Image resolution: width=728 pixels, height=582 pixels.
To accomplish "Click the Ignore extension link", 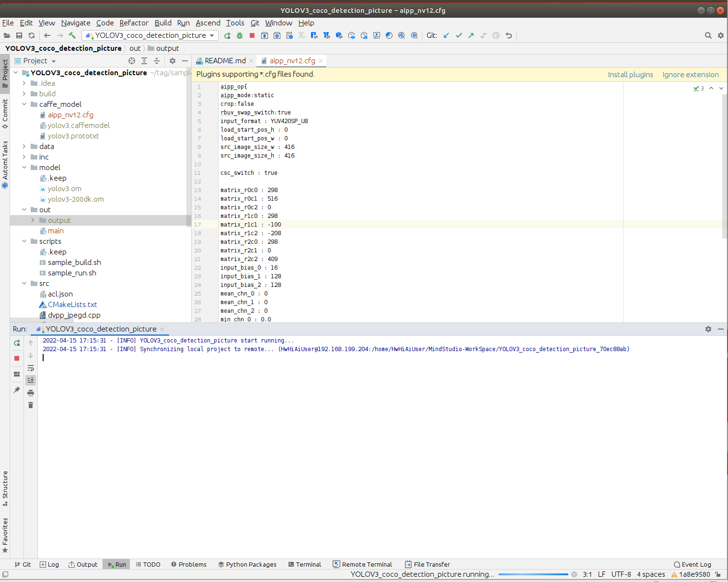I will [690, 75].
